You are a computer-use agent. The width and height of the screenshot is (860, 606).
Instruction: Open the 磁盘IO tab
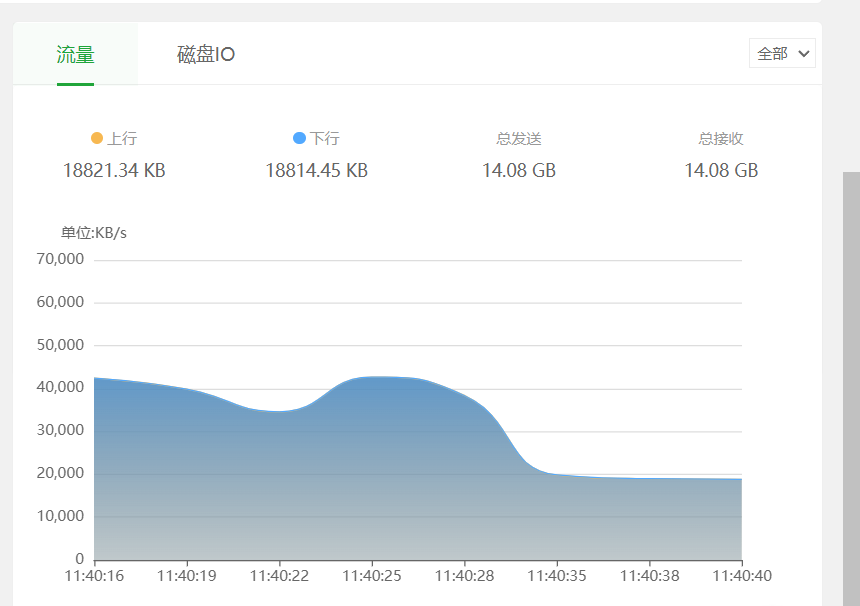(x=206, y=54)
